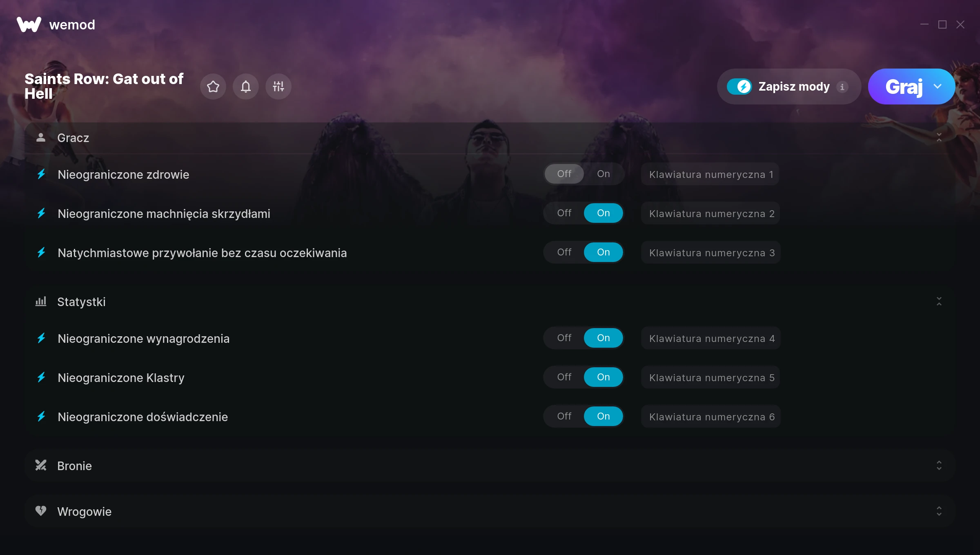The width and height of the screenshot is (980, 555).
Task: Select the Statystki section header
Action: (490, 302)
